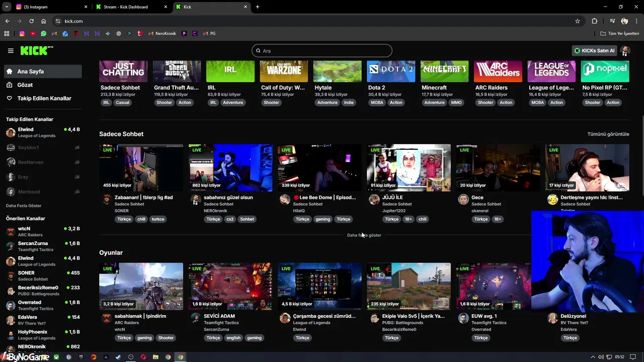Open the Kick profile avatar menu

[x=625, y=51]
